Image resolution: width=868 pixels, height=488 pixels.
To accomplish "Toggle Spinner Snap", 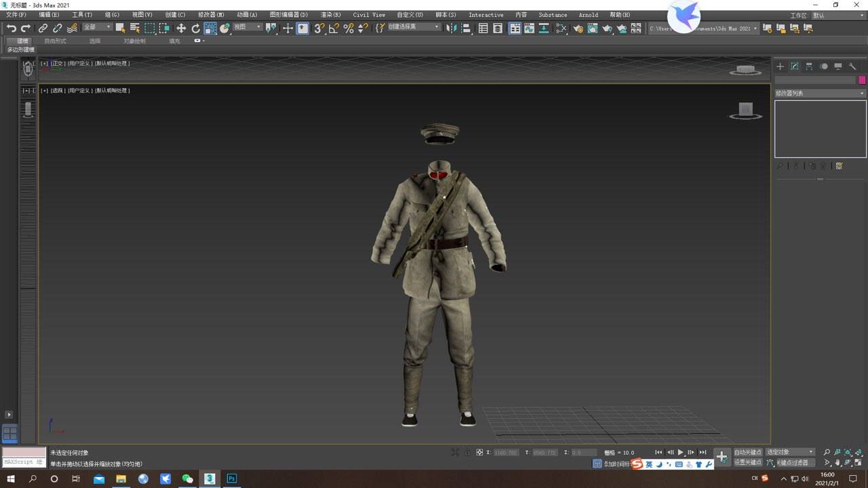I will (x=363, y=28).
